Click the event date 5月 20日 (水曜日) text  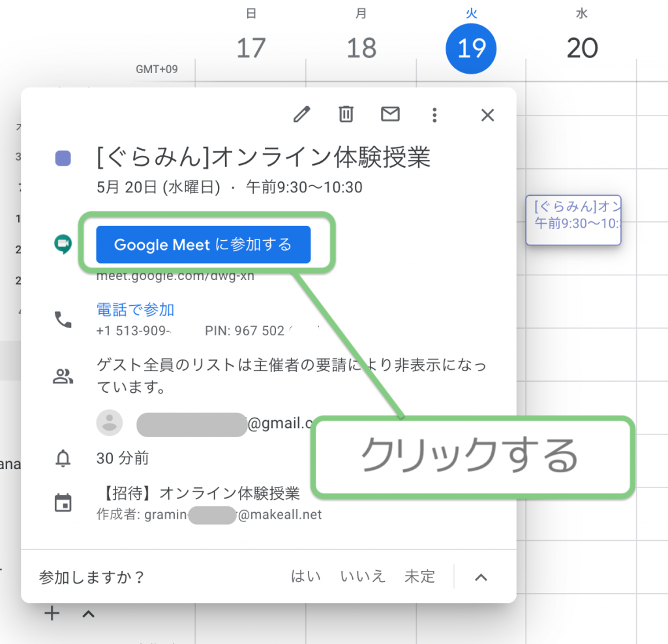(158, 187)
